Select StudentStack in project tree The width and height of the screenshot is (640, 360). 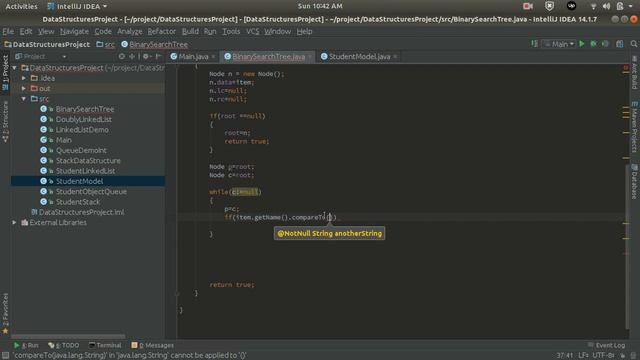(78, 202)
